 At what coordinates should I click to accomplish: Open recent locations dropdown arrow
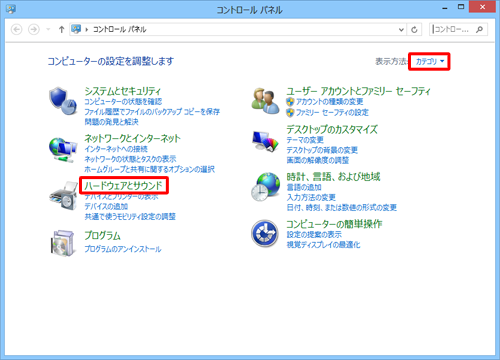48,29
